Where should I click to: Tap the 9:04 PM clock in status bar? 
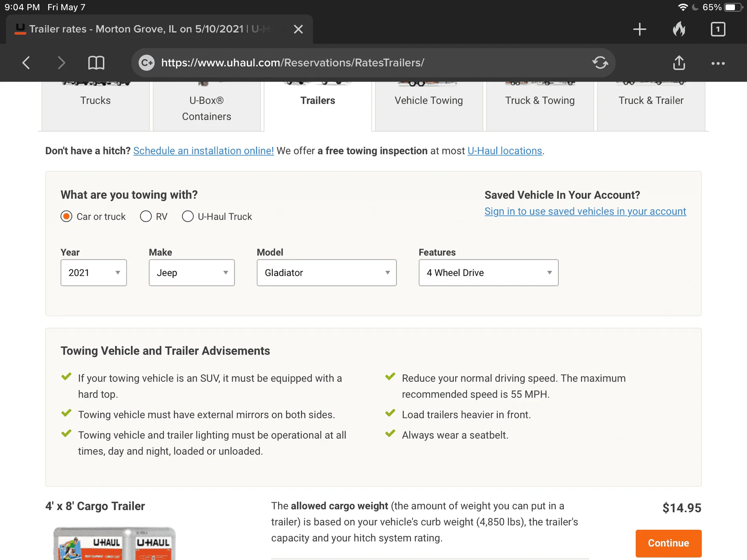click(x=22, y=7)
